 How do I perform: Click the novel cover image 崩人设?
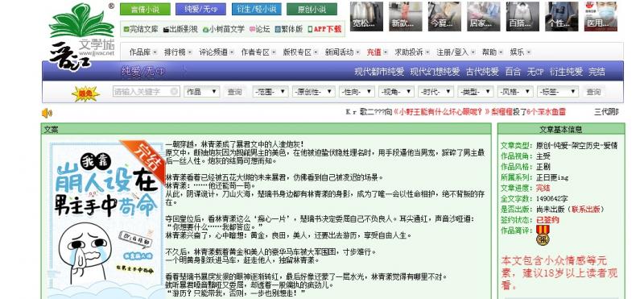pyautogui.click(x=106, y=220)
